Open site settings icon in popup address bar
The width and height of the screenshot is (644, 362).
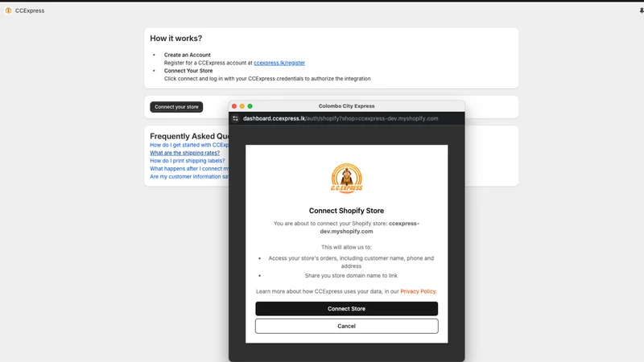[235, 118]
